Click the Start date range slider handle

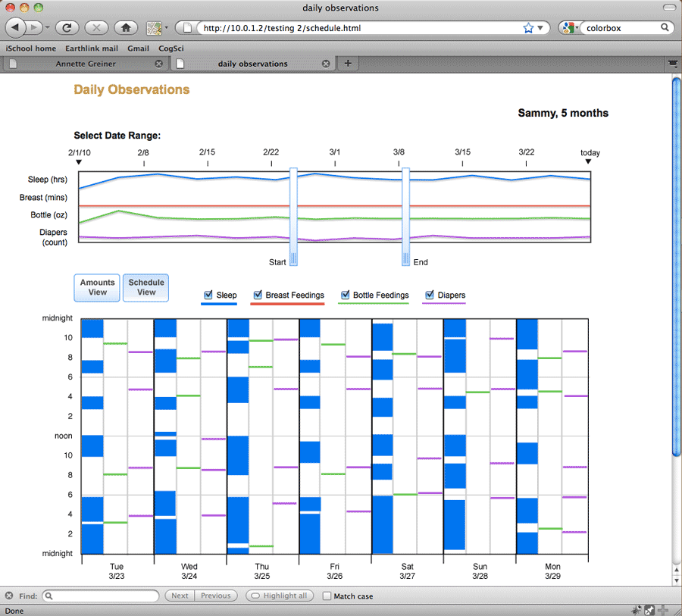pos(293,217)
